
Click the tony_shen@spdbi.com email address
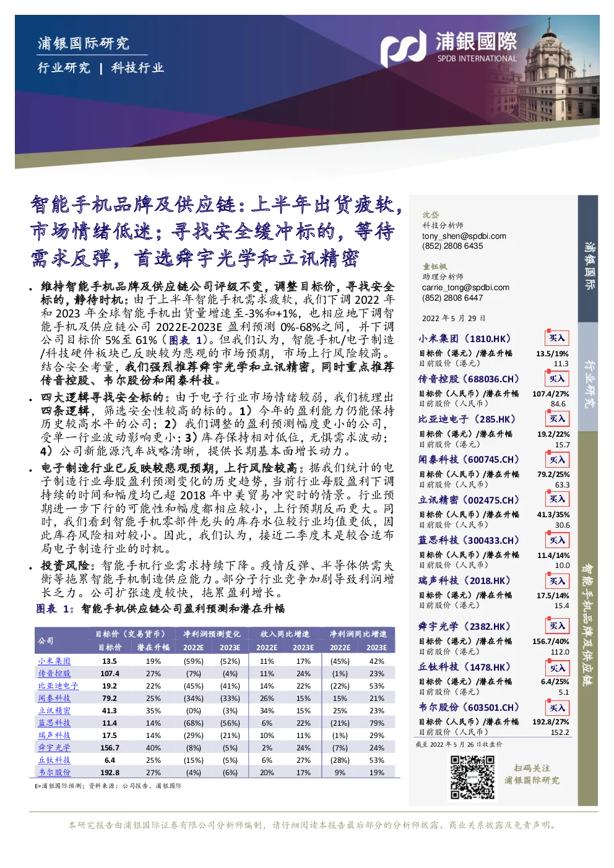coord(464,236)
